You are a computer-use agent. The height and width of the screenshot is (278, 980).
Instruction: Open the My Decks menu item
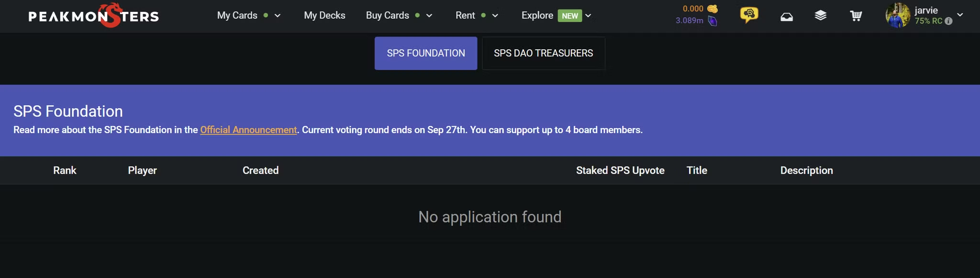(324, 15)
